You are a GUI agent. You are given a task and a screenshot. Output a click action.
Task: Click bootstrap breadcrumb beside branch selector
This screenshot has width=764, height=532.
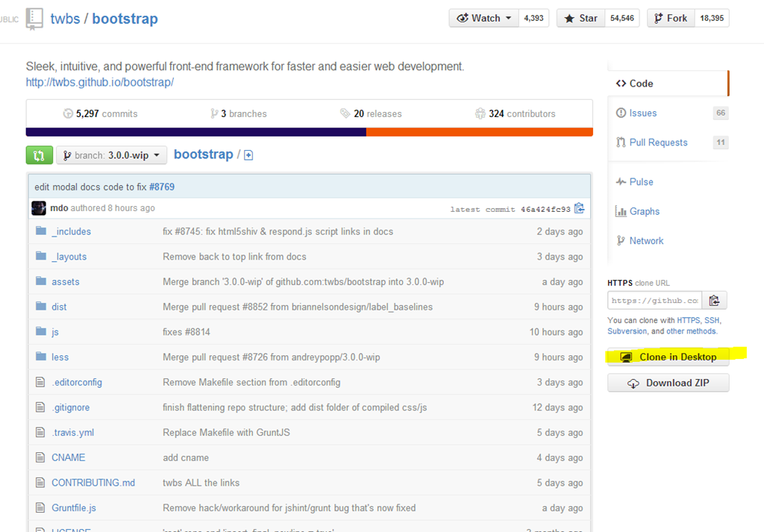point(203,154)
